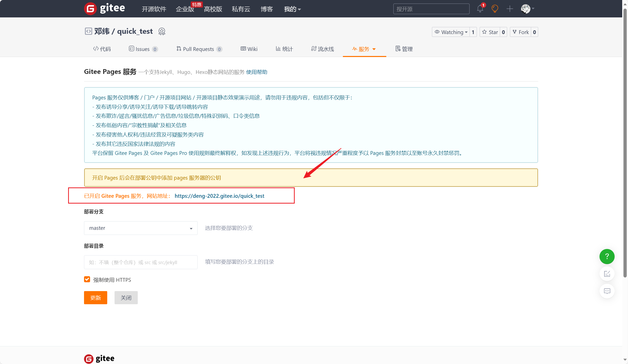Go to 开源软件 in the top navigation

click(154, 9)
